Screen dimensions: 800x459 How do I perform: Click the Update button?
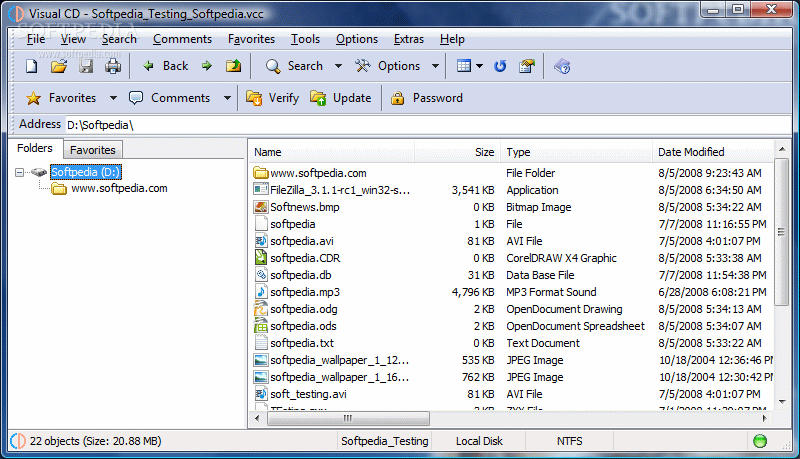tap(340, 98)
